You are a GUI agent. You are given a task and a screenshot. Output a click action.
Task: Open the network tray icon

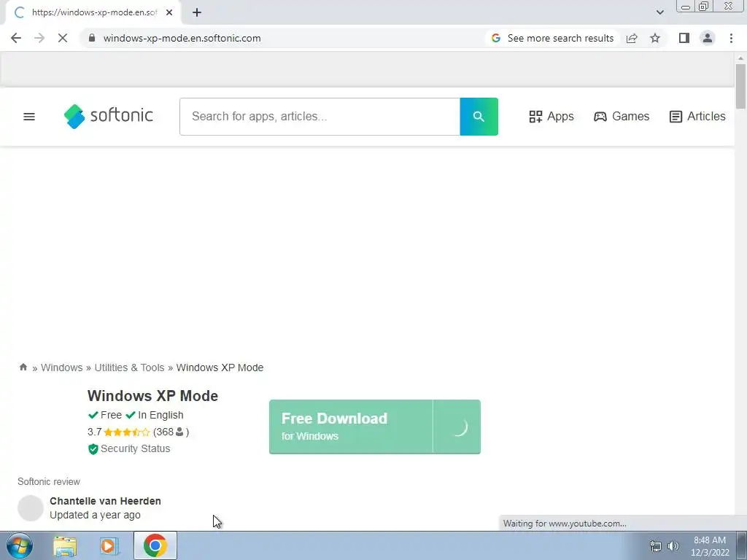[656, 546]
